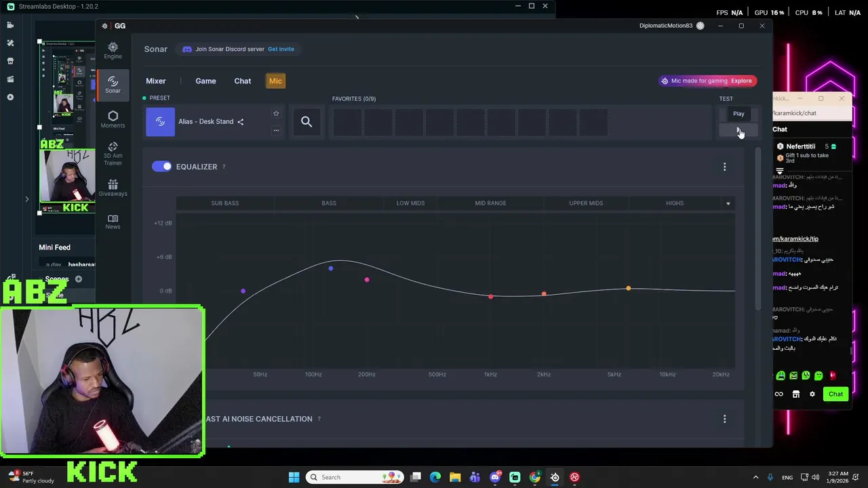This screenshot has width=868, height=488.
Task: Launch 3D Aim Trainer from sidebar
Action: 113,154
